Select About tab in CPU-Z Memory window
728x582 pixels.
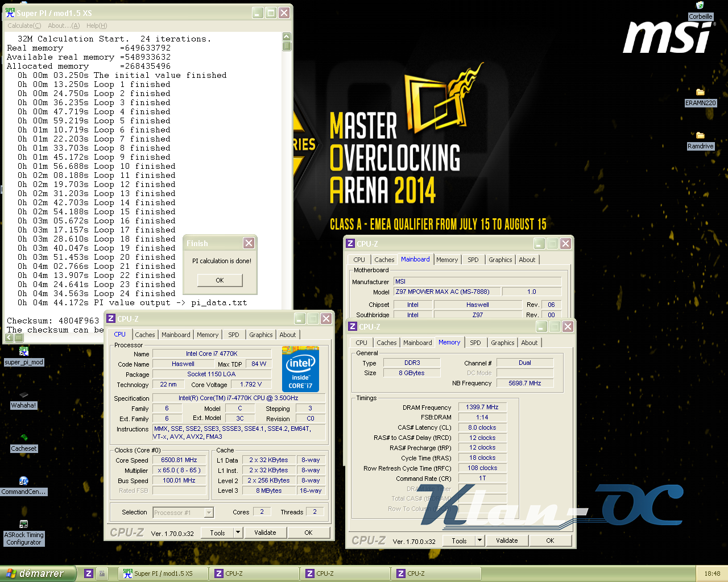coord(530,343)
